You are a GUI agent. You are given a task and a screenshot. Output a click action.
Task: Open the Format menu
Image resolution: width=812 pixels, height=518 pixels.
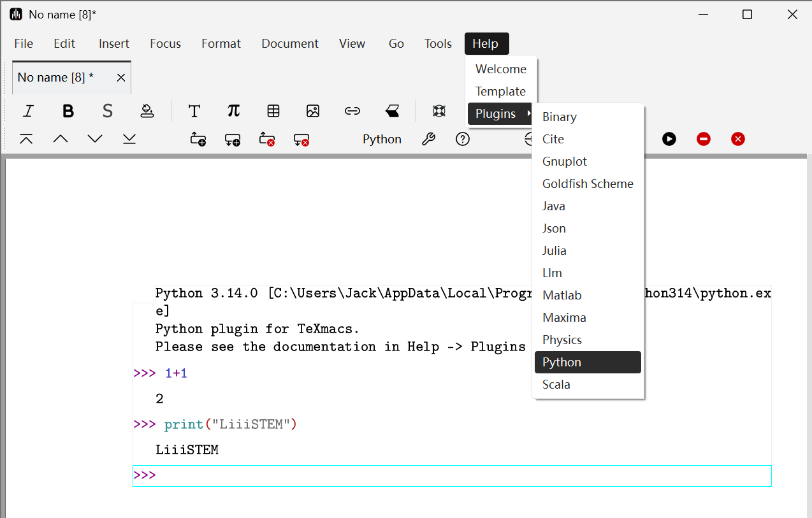221,43
